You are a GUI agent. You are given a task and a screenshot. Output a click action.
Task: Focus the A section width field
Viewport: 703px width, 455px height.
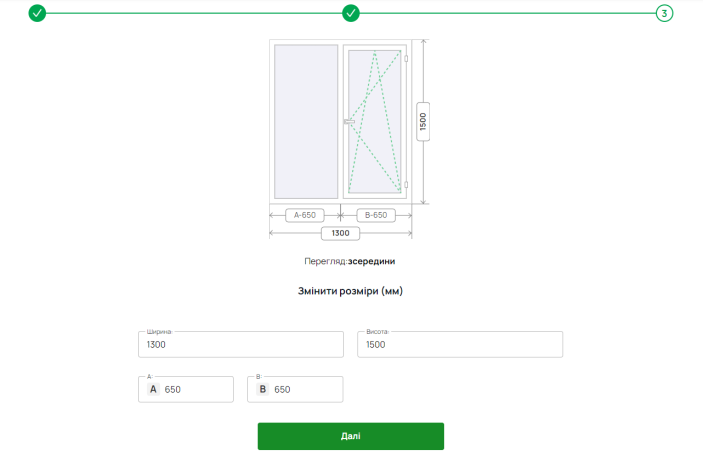coord(186,389)
